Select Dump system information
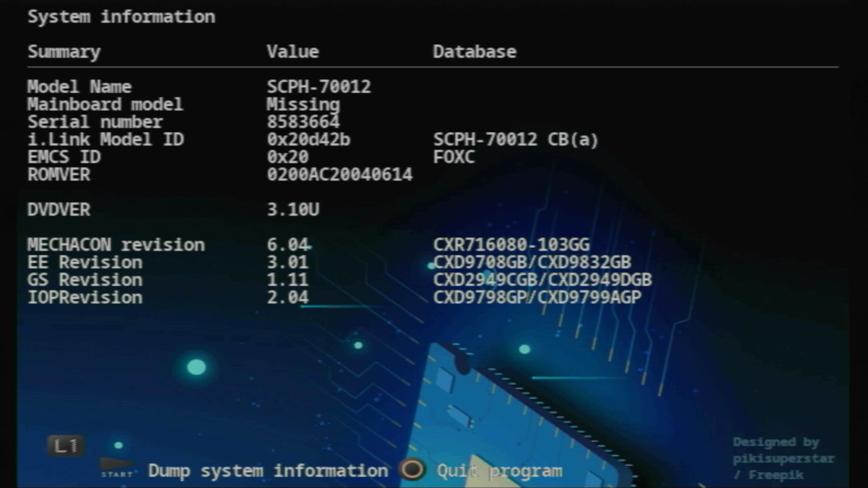The height and width of the screenshot is (488, 868). pyautogui.click(x=268, y=471)
